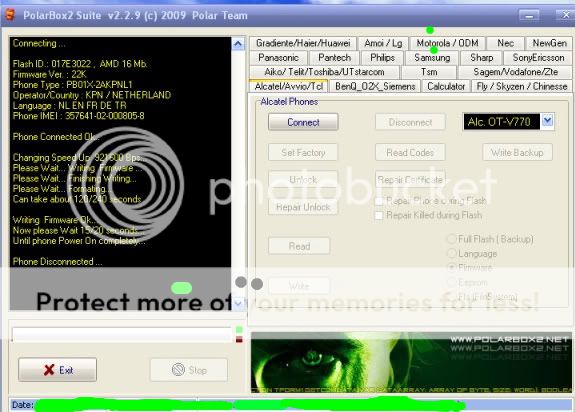The height and width of the screenshot is (412, 575).
Task: Select the Tsm tab
Action: pos(429,72)
